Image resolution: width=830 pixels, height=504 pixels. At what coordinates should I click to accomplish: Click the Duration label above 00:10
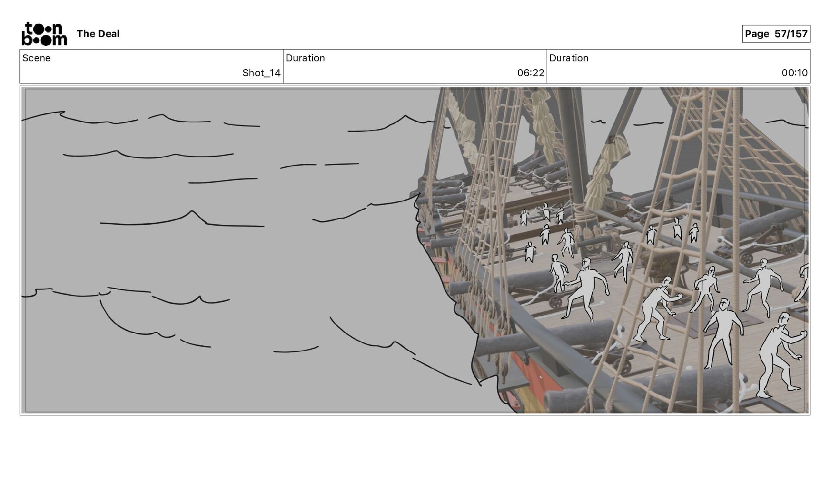click(x=568, y=58)
